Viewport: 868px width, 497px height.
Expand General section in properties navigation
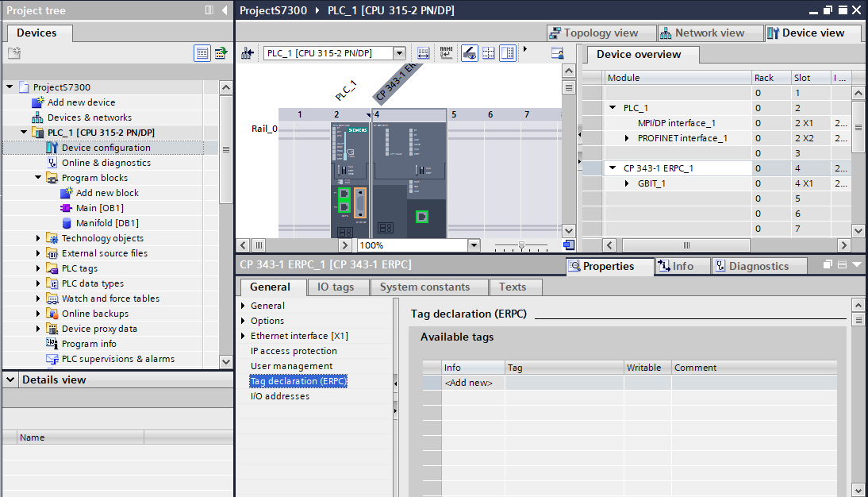(x=243, y=306)
